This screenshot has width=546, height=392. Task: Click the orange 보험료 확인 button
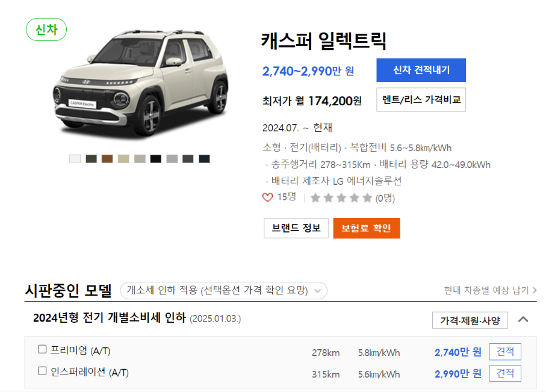point(366,228)
